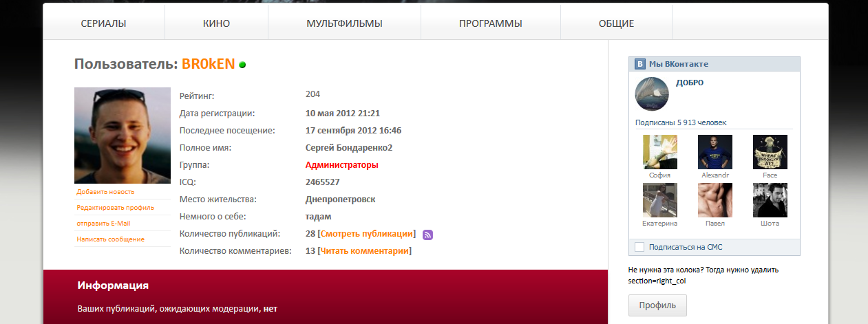Click the Профиль button

[657, 305]
